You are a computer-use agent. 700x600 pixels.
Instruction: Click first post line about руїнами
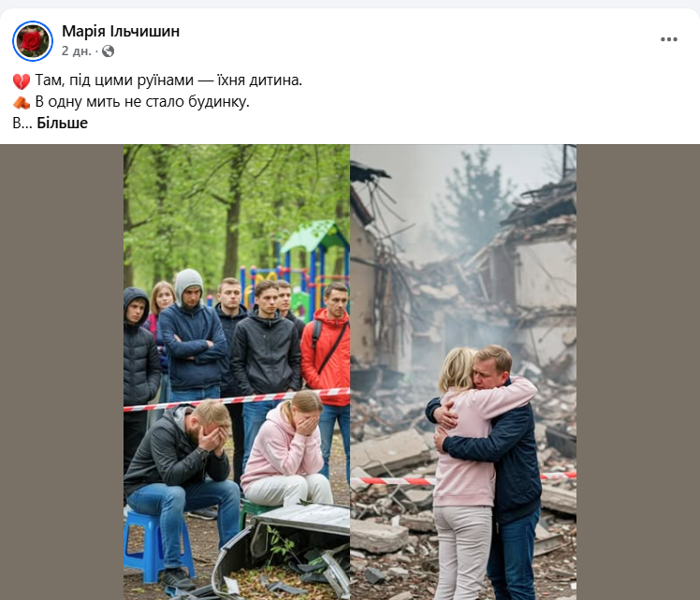point(168,80)
